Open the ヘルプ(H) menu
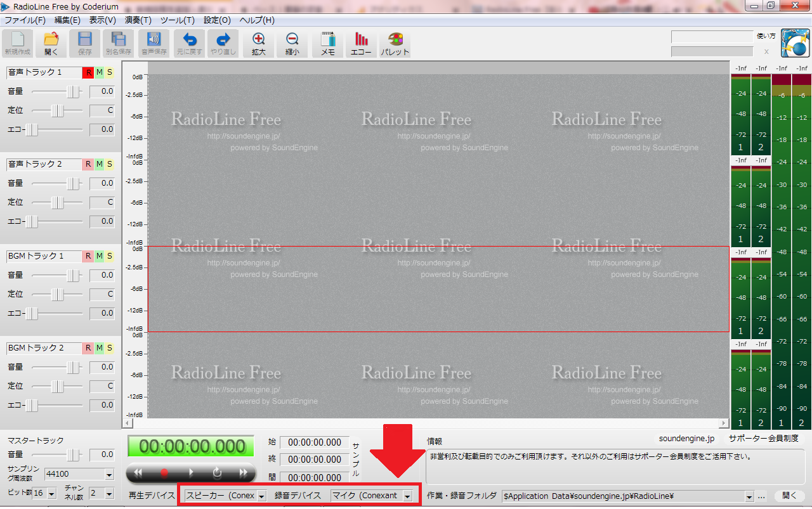Viewport: 812px width, 509px height. [x=257, y=20]
